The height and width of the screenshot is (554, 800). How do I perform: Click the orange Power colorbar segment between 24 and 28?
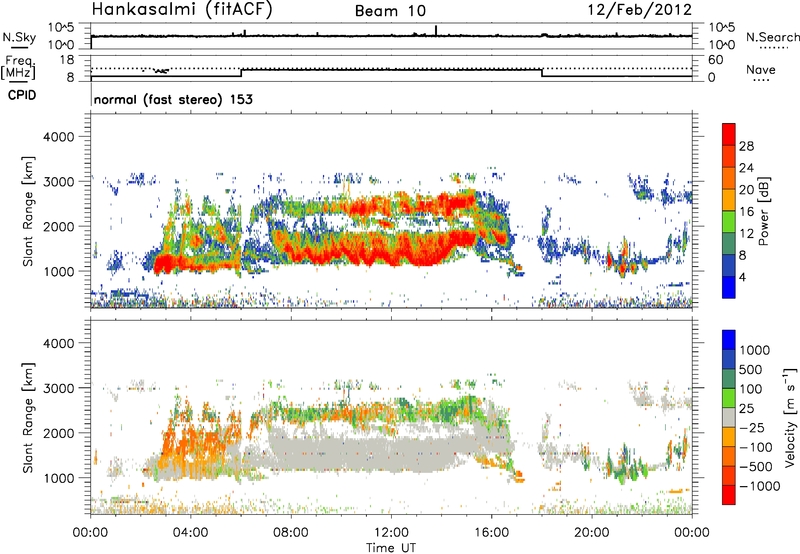pyautogui.click(x=729, y=157)
